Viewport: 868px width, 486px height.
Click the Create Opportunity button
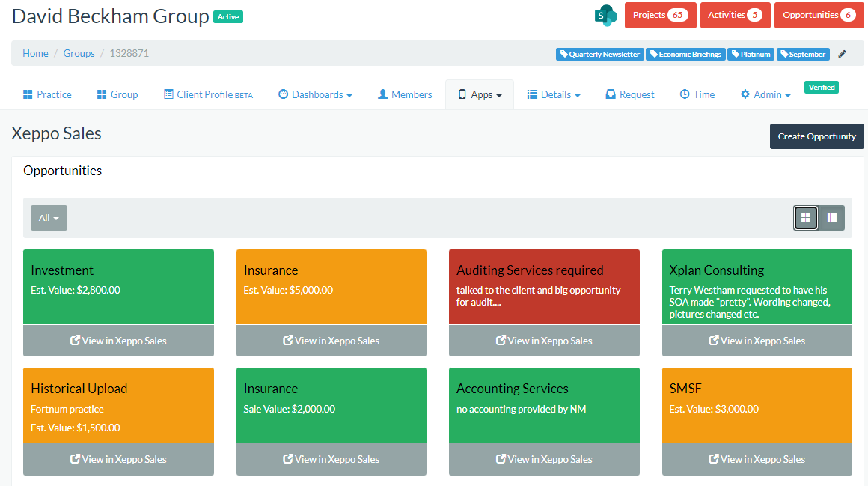816,136
